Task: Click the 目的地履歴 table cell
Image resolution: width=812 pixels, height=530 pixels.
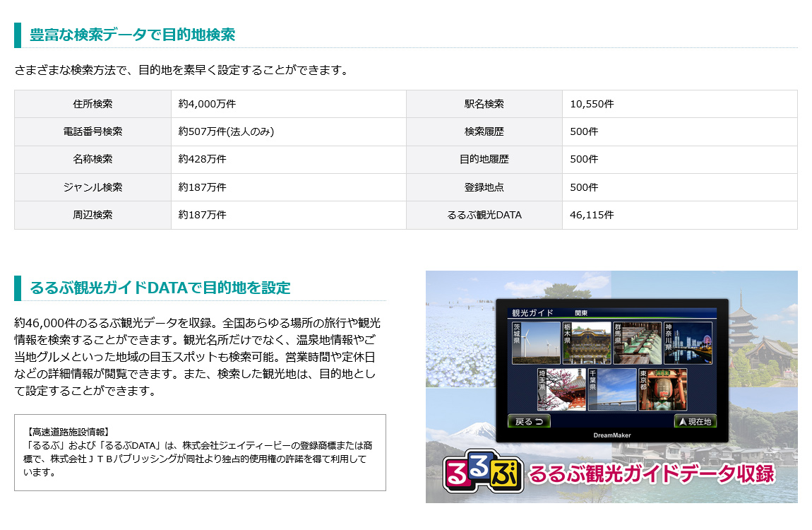Action: pos(484,159)
